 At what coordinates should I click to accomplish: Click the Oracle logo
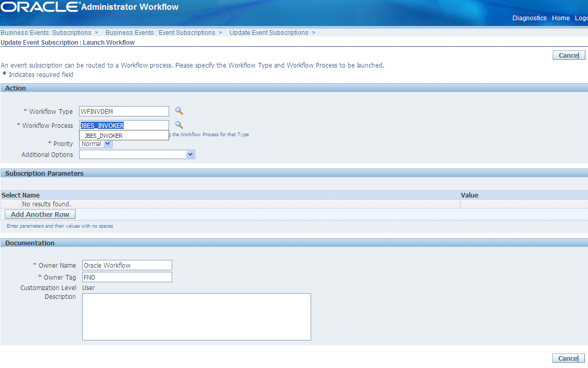[x=40, y=7]
